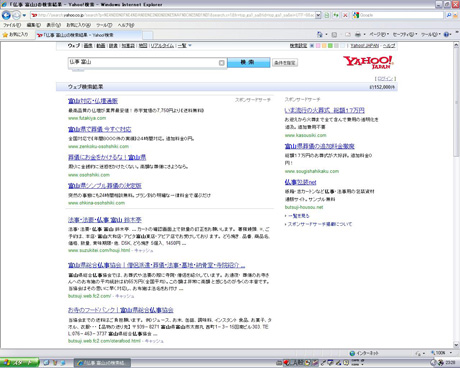Expand the print options dropdown arrow
Screen dimensions: 460x368
tap(364, 35)
